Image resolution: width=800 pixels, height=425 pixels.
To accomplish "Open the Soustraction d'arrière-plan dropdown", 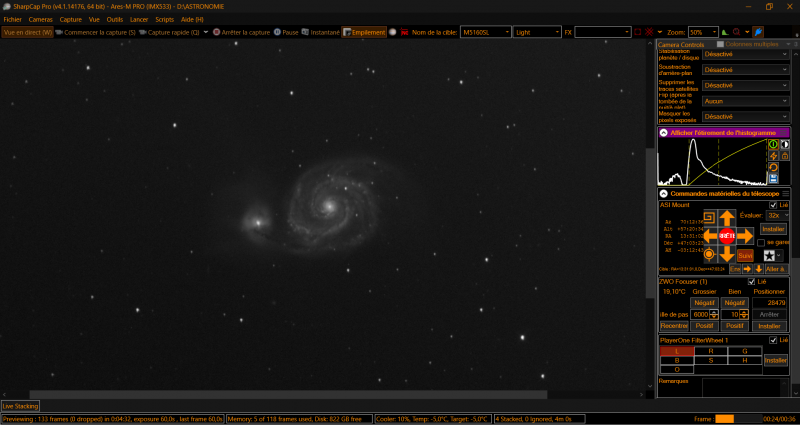I will tap(745, 70).
